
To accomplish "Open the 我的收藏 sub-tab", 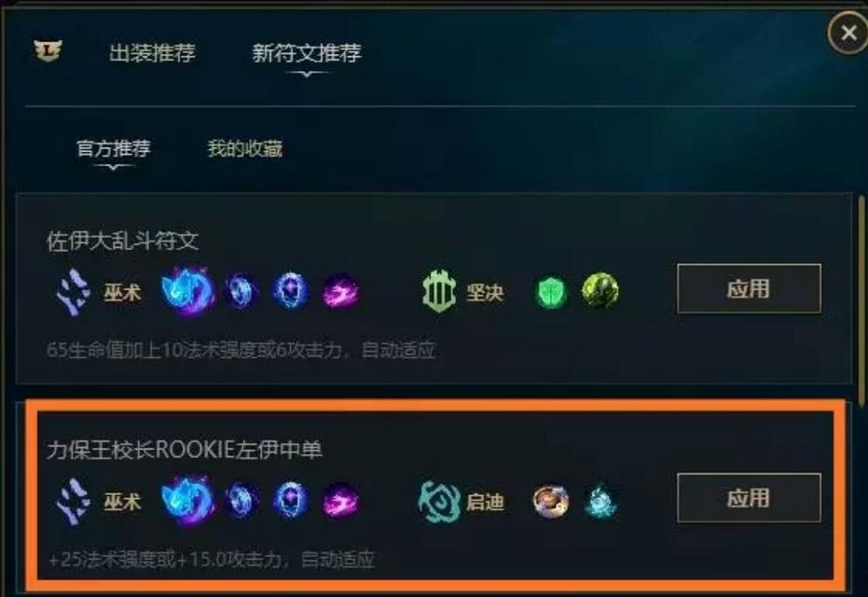I will (244, 148).
